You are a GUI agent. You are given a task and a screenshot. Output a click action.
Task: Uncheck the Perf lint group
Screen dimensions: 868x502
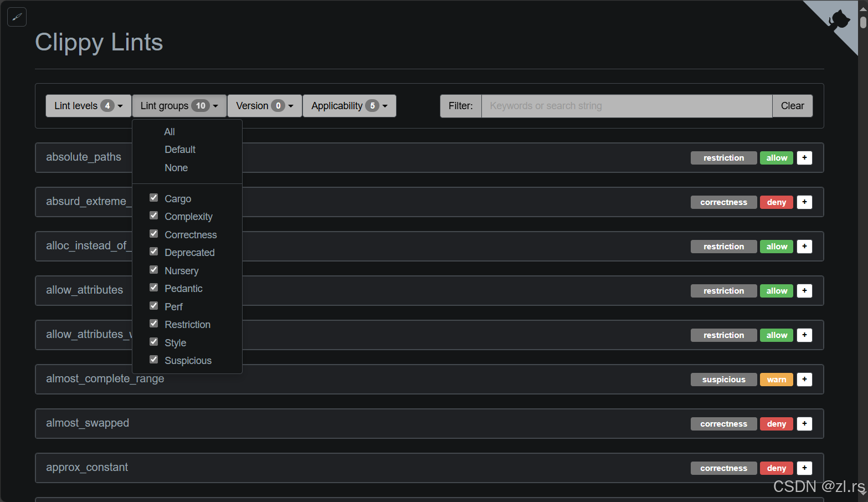154,306
